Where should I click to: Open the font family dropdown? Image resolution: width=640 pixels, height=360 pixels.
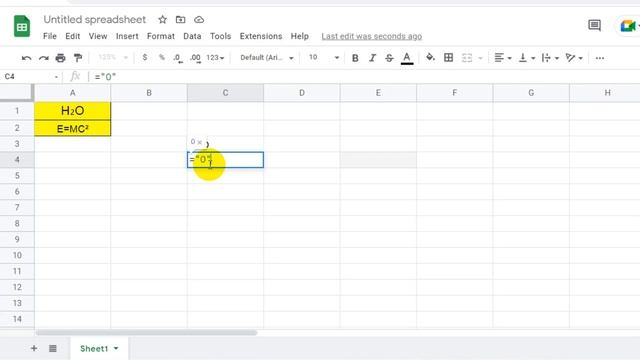click(x=267, y=58)
